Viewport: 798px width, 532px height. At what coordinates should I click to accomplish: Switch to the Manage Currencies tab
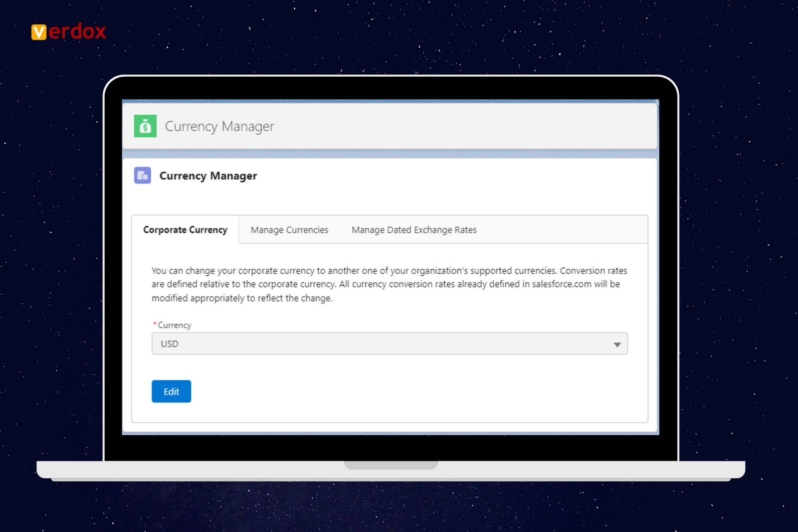tap(289, 230)
